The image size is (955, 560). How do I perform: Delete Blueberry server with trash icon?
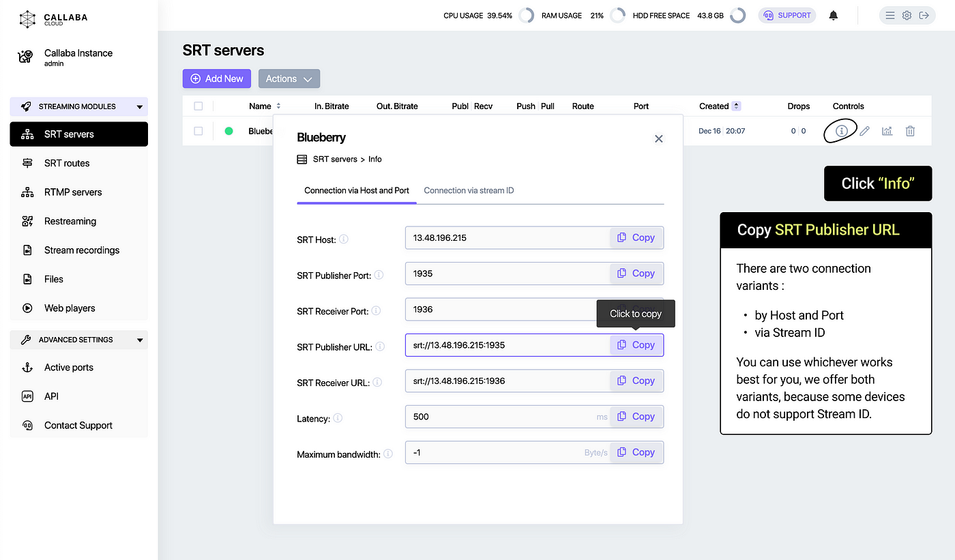click(x=910, y=131)
